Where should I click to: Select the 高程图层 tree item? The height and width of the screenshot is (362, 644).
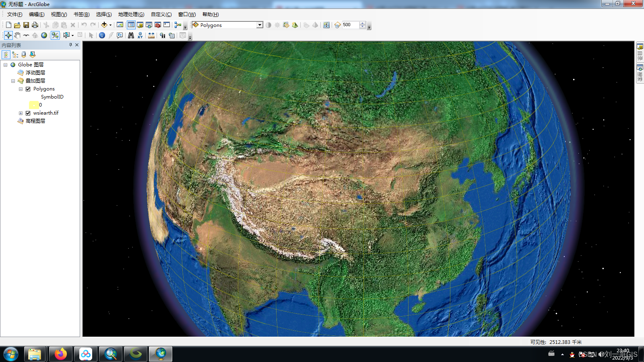[x=35, y=121]
